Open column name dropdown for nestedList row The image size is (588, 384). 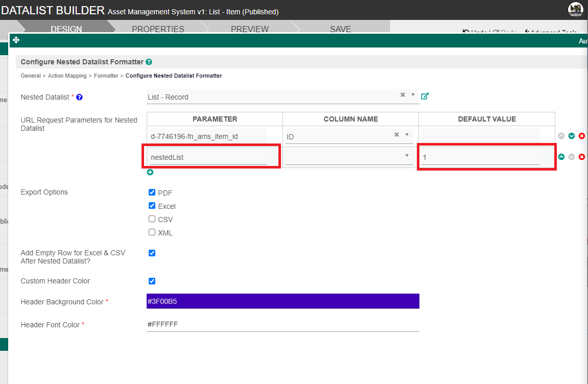tap(407, 156)
